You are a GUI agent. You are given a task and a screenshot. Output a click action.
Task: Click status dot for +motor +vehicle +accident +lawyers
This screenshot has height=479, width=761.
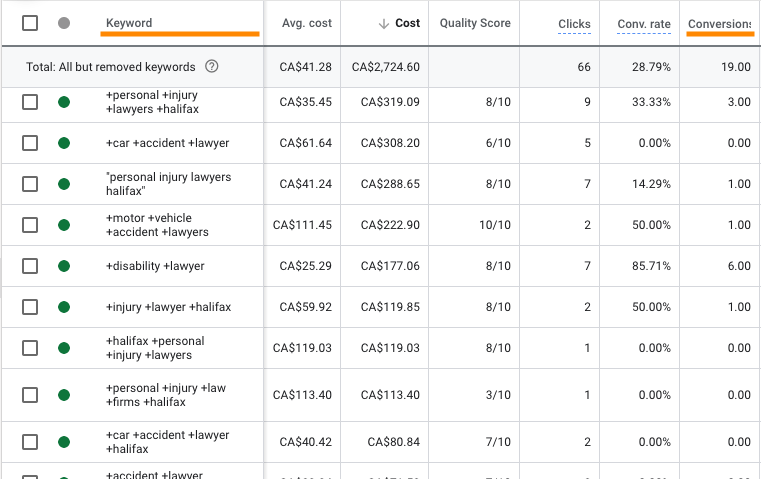64,225
